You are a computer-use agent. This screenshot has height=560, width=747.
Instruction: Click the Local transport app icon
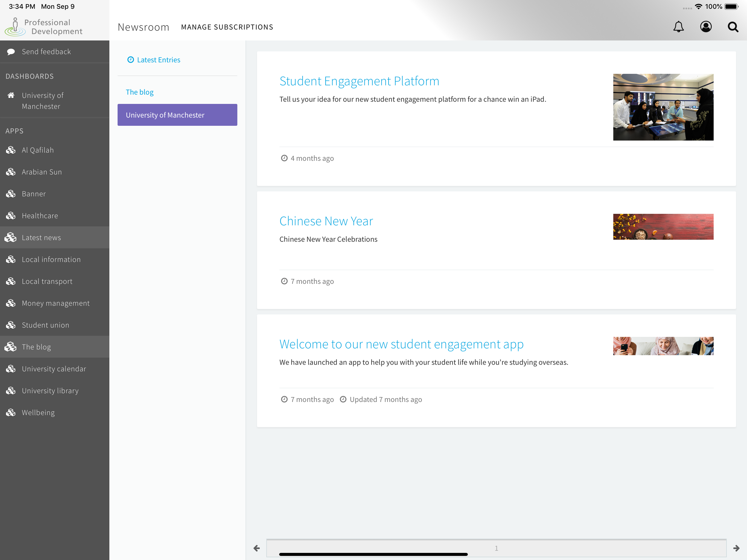point(11,281)
